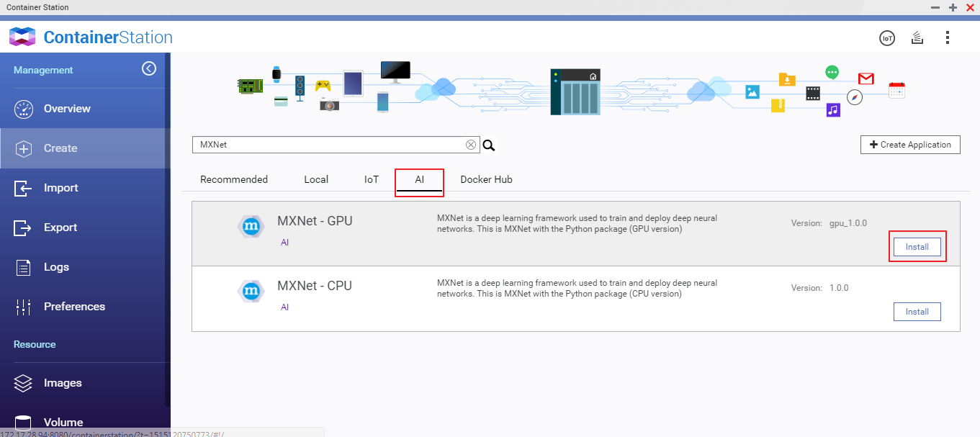
Task: Open Images under Resource
Action: (x=63, y=383)
